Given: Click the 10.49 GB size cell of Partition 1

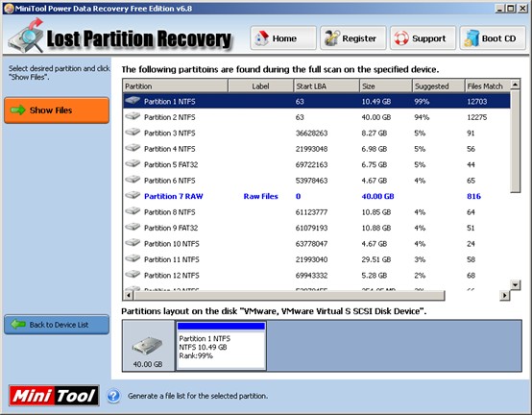Looking at the screenshot, I should point(375,101).
